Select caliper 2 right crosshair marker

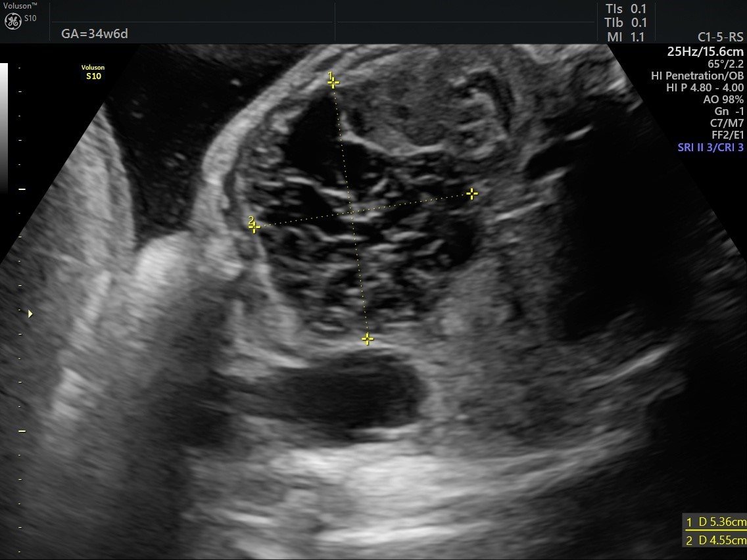[x=472, y=193]
